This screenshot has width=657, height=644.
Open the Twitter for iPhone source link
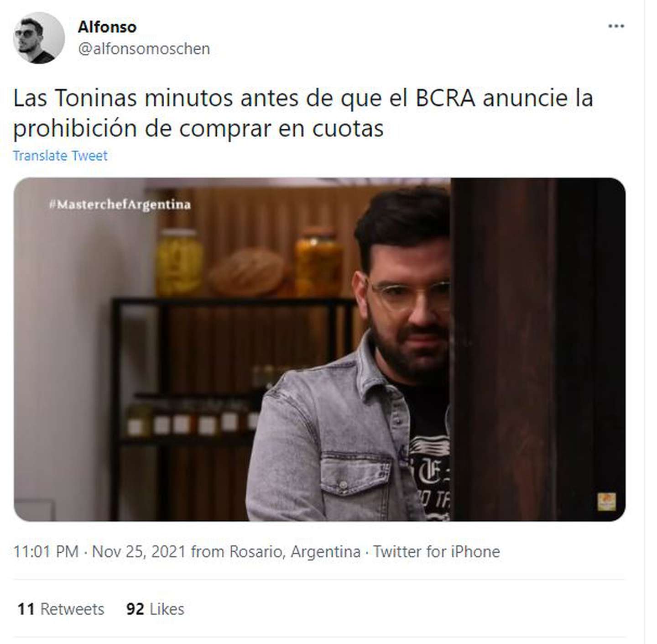pos(437,551)
